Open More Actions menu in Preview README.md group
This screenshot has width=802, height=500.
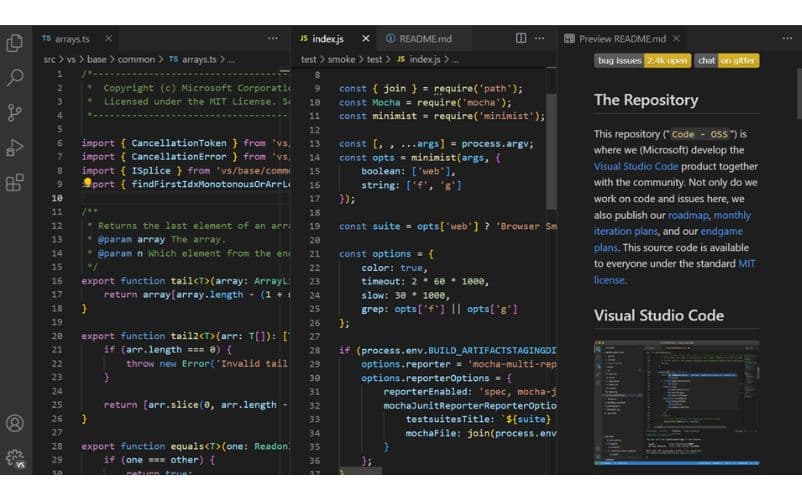click(786, 38)
